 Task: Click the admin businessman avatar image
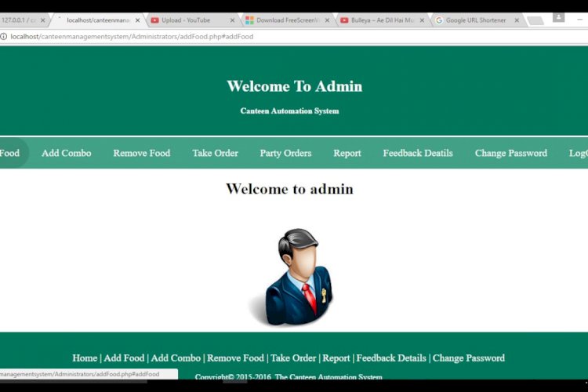point(291,277)
